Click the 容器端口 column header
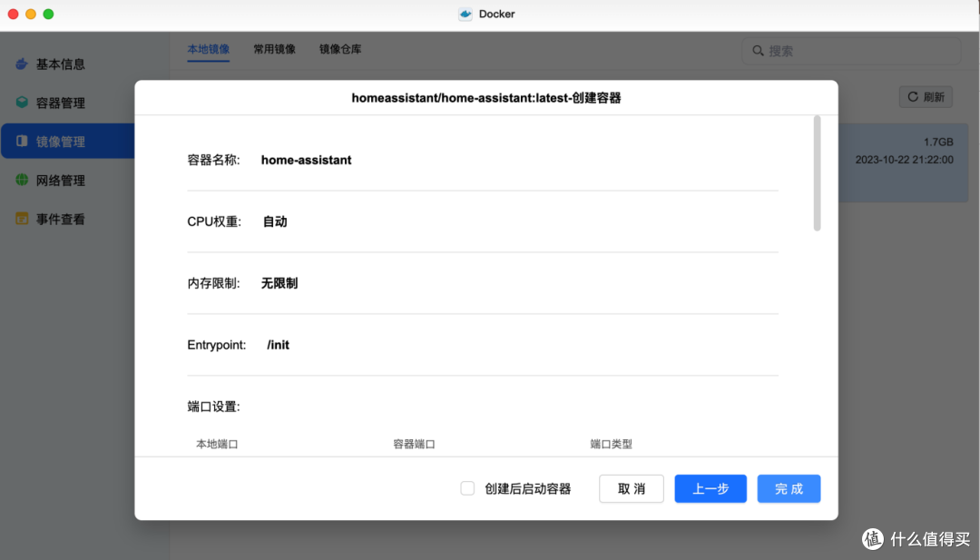The width and height of the screenshot is (980, 560). pos(414,444)
